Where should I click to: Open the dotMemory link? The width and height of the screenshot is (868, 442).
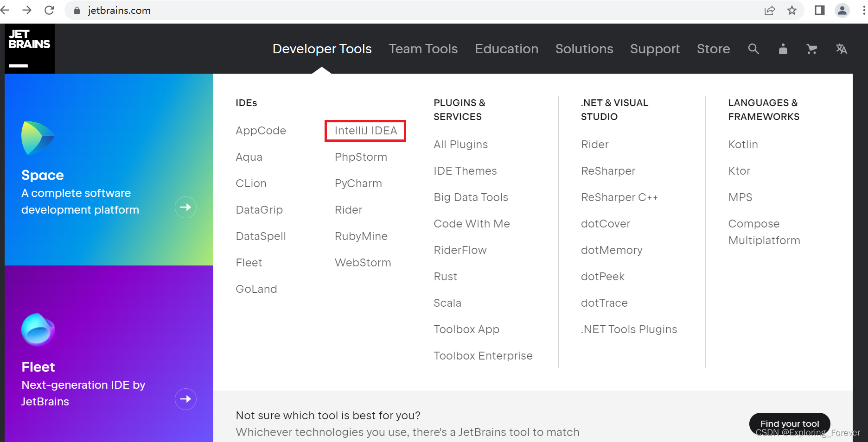pyautogui.click(x=612, y=250)
